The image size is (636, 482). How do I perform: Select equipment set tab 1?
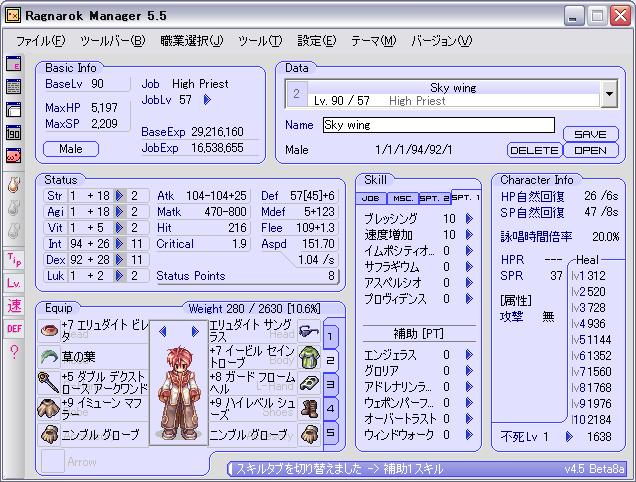click(331, 336)
